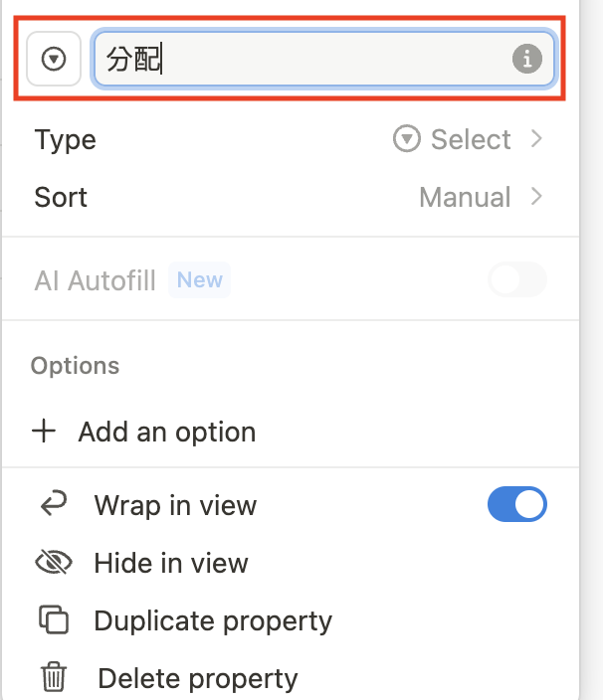Turn off the Wrap in view toggle
Image resolution: width=603 pixels, height=700 pixels.
[x=516, y=505]
